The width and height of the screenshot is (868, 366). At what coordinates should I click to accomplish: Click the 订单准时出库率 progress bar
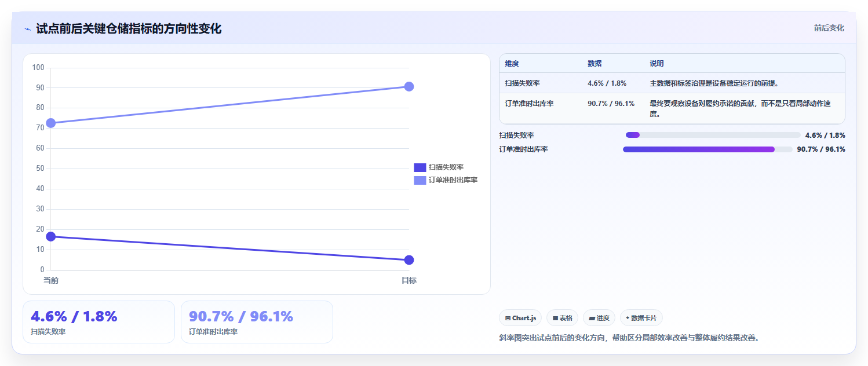click(x=707, y=149)
